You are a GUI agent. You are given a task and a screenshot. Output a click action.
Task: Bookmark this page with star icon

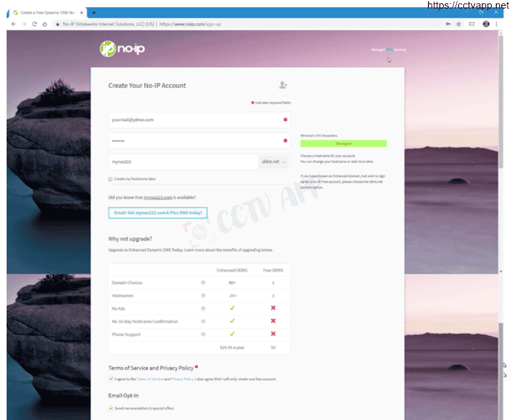[x=459, y=24]
